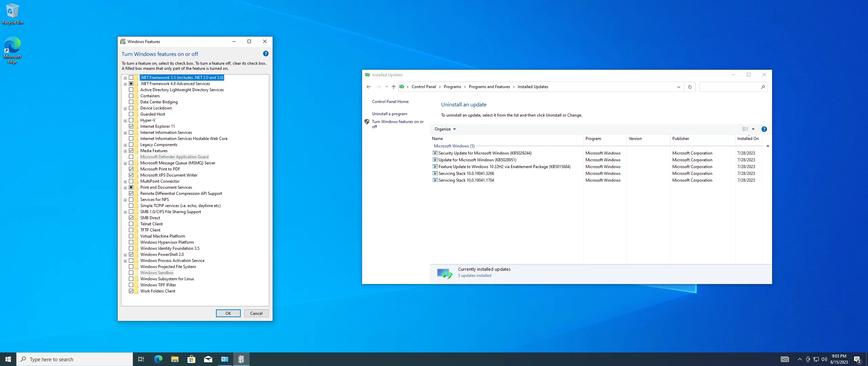Click the back arrow in Installed Updates

coord(369,87)
